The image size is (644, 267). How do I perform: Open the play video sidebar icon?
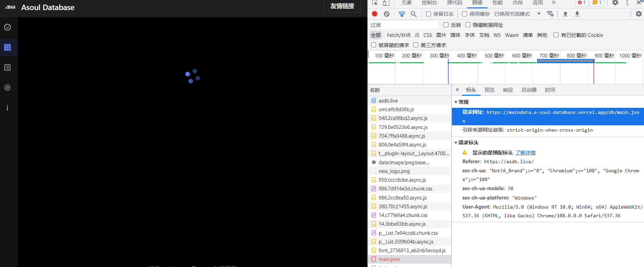7,88
